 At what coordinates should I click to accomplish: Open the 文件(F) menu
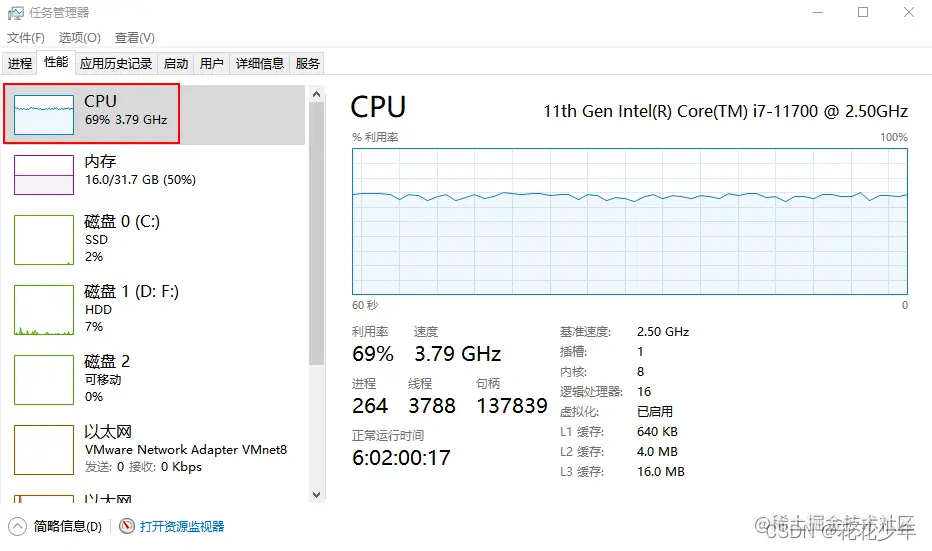tap(26, 38)
